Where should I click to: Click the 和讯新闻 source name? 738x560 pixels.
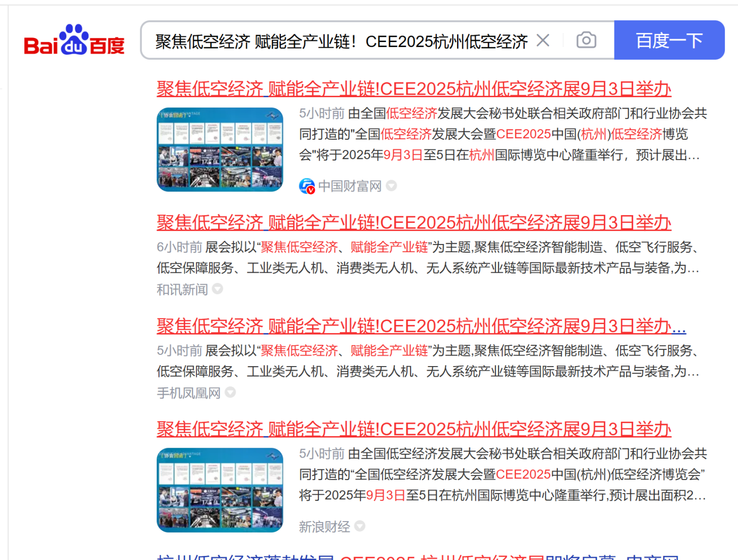(182, 290)
